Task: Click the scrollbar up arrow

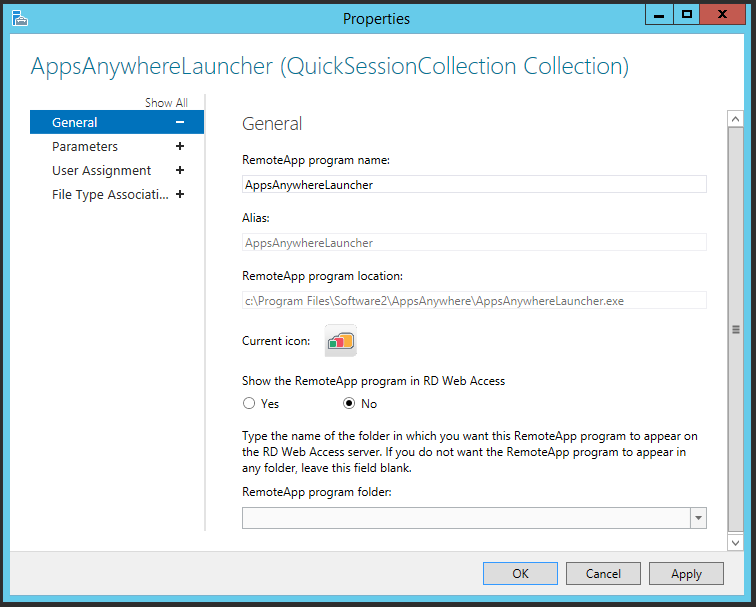Action: pos(735,117)
